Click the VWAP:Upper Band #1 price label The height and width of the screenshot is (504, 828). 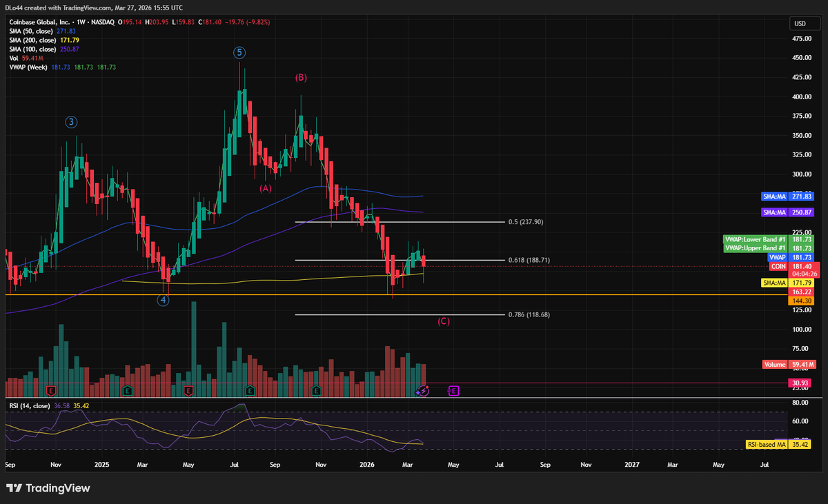coord(769,248)
